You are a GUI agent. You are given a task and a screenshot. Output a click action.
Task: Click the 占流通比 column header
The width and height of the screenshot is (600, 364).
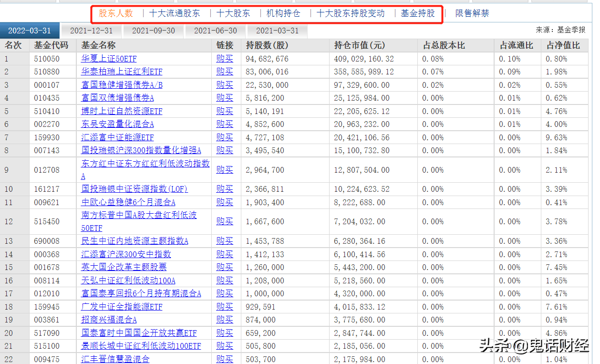[x=517, y=46]
